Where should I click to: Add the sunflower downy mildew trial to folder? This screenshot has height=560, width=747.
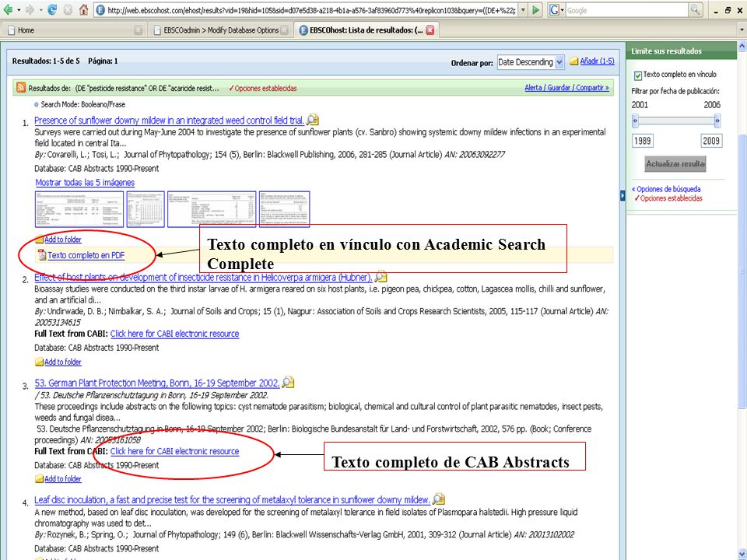coord(62,239)
